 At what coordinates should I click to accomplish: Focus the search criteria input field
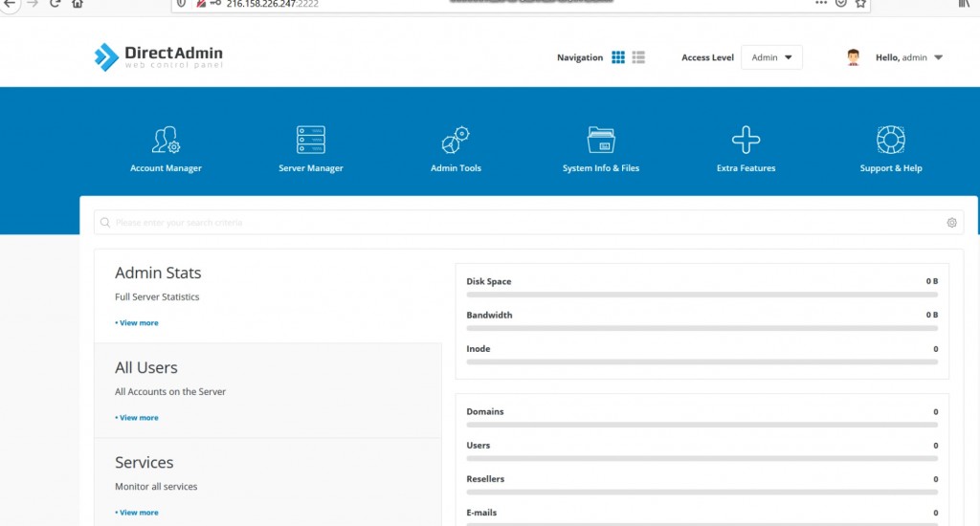coord(528,223)
